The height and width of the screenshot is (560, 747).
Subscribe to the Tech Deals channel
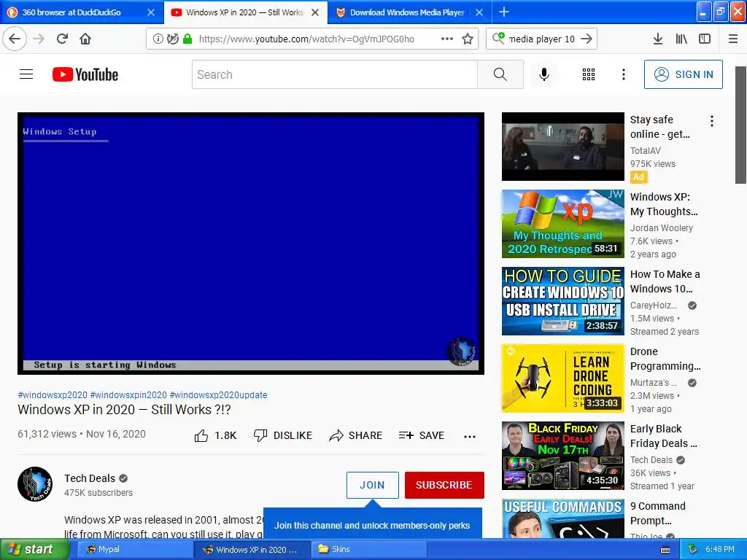click(444, 485)
